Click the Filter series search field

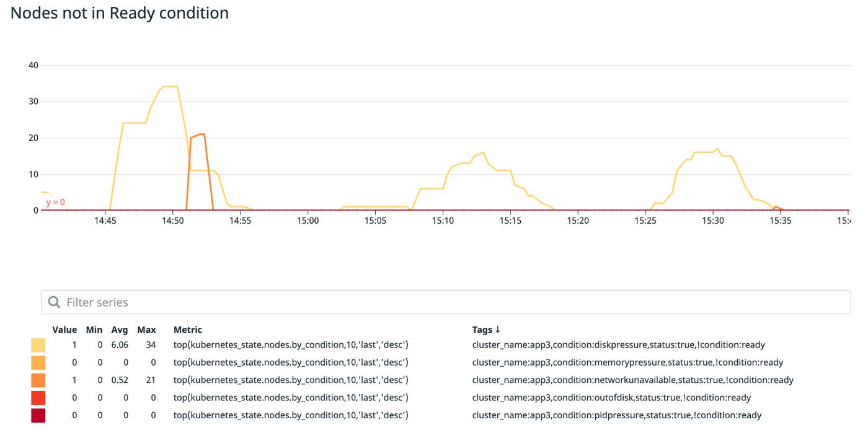click(x=446, y=302)
